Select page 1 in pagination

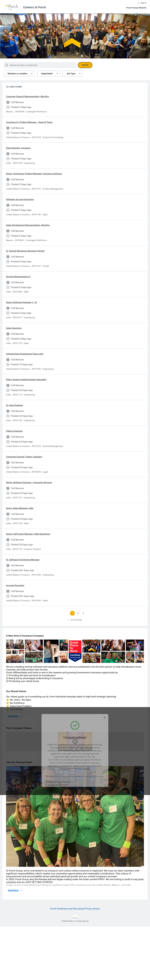(72, 613)
